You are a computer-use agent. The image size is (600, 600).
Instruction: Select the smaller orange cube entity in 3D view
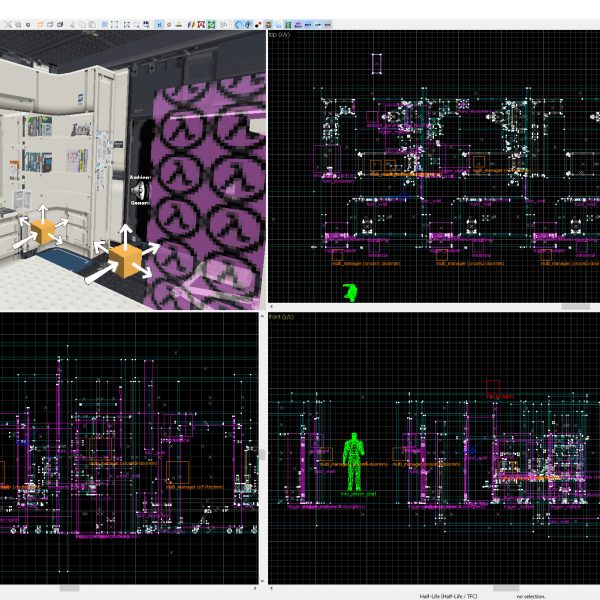tap(42, 232)
